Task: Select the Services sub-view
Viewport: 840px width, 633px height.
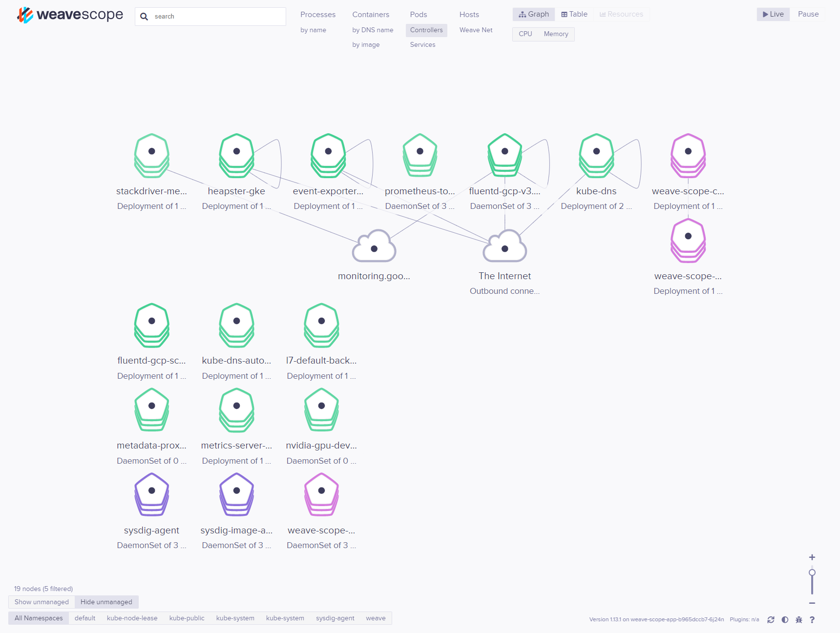Action: tap(422, 44)
